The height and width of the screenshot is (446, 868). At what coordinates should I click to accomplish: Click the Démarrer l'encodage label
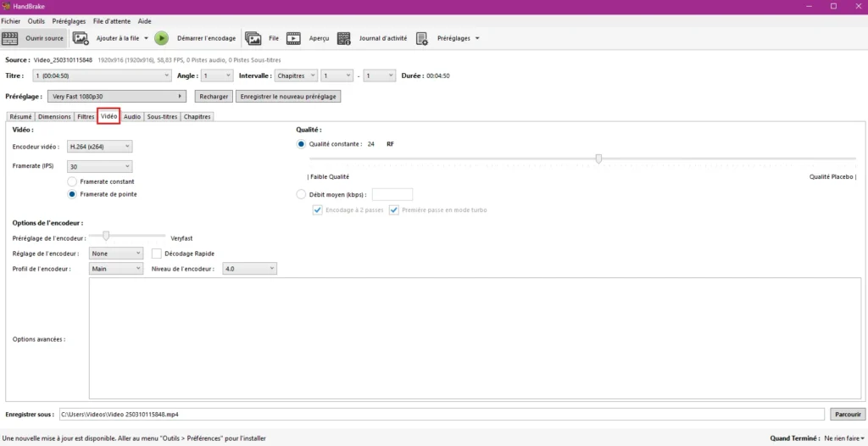[206, 38]
